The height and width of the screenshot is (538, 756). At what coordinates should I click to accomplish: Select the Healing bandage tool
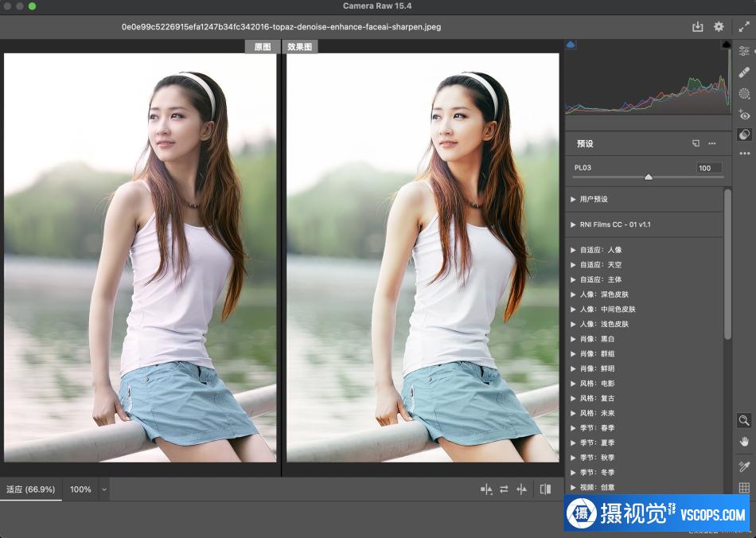[744, 72]
